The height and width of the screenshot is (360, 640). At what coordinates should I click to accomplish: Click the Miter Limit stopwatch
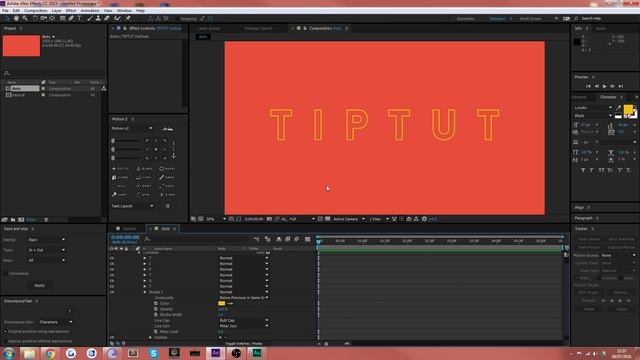click(x=156, y=332)
